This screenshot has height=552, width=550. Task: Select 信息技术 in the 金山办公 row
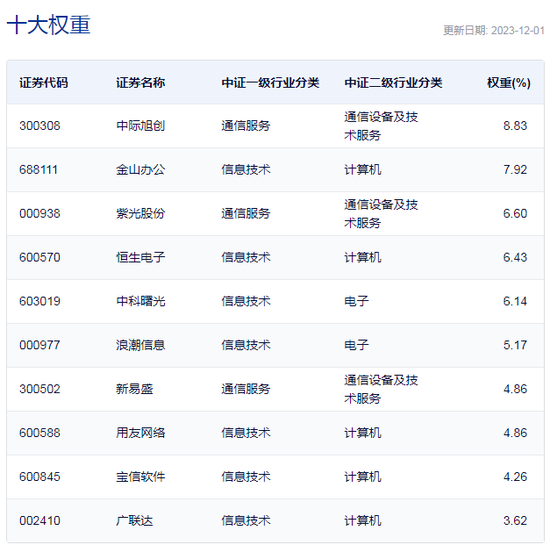(x=246, y=170)
